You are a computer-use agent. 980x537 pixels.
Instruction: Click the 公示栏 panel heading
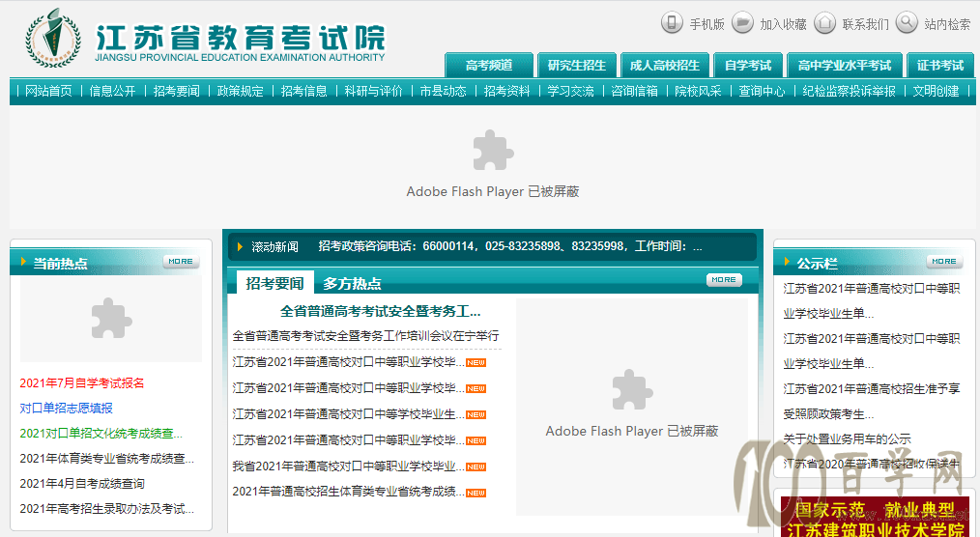pyautogui.click(x=817, y=264)
